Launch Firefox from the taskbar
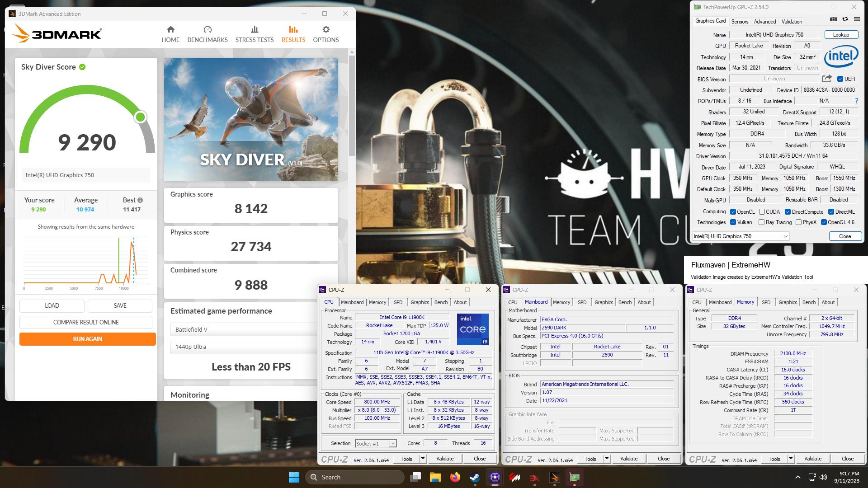The image size is (868, 488). (x=455, y=477)
